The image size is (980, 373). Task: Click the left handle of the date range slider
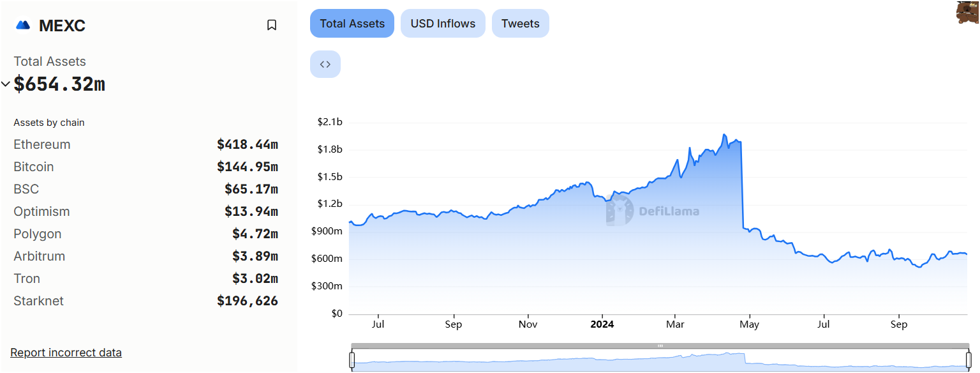352,359
